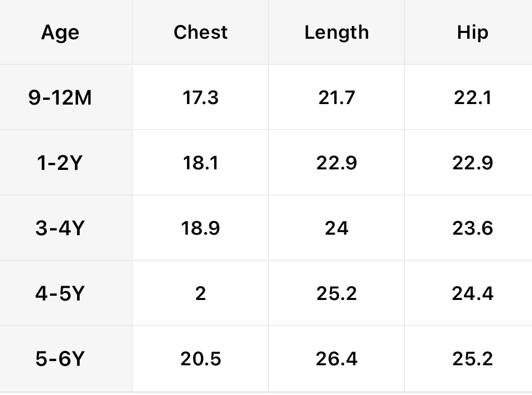Click the 3-4Y length value 24
Viewport: 532px width, 395px height.
click(x=336, y=228)
